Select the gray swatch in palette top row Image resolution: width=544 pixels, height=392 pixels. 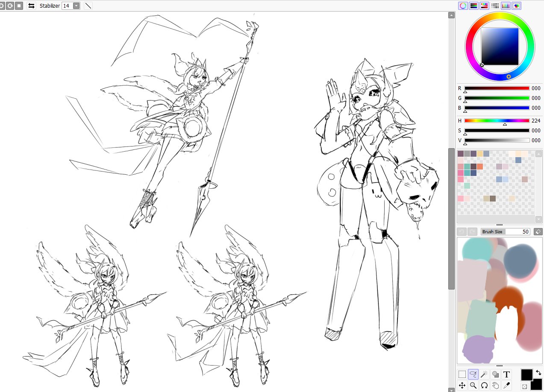[x=467, y=154]
